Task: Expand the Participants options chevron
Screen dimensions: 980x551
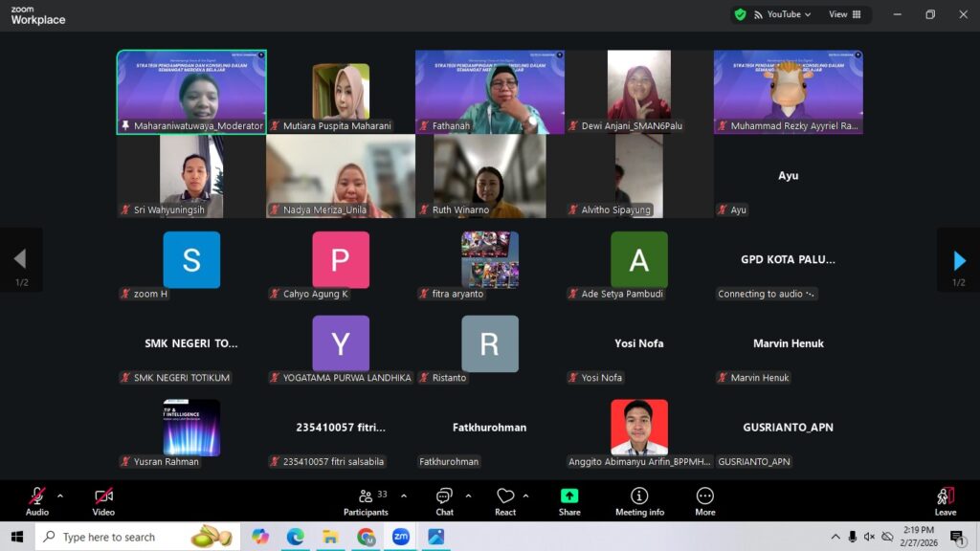Action: coord(403,496)
